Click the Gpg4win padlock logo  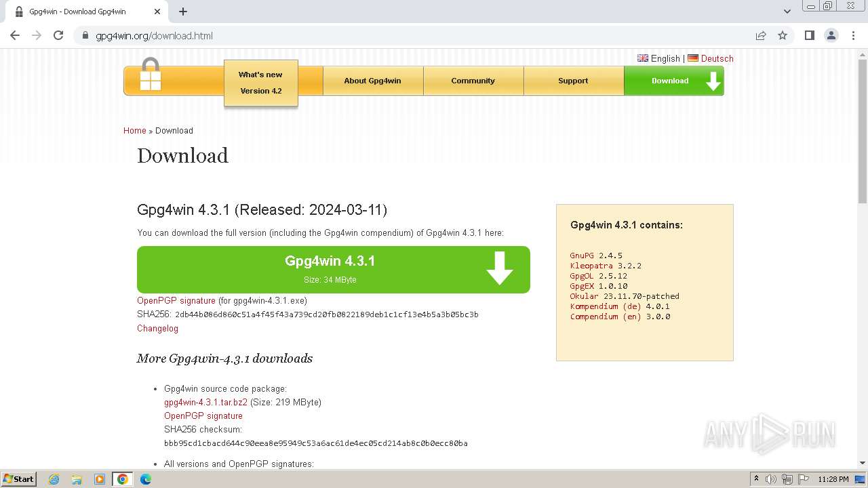pyautogui.click(x=151, y=75)
